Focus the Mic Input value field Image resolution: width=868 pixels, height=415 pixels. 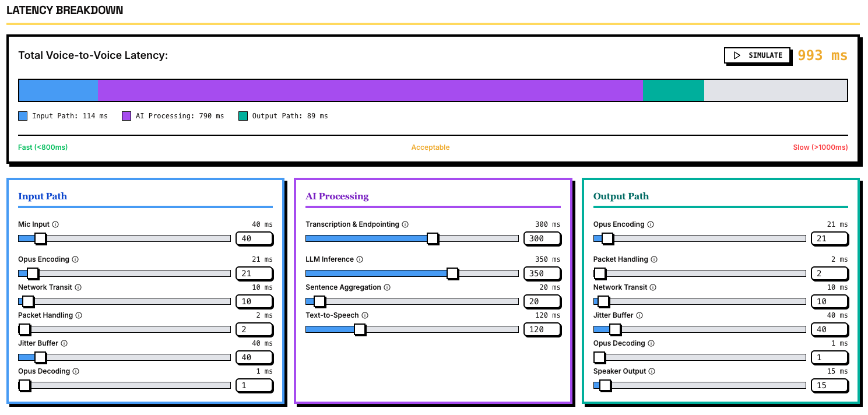254,238
